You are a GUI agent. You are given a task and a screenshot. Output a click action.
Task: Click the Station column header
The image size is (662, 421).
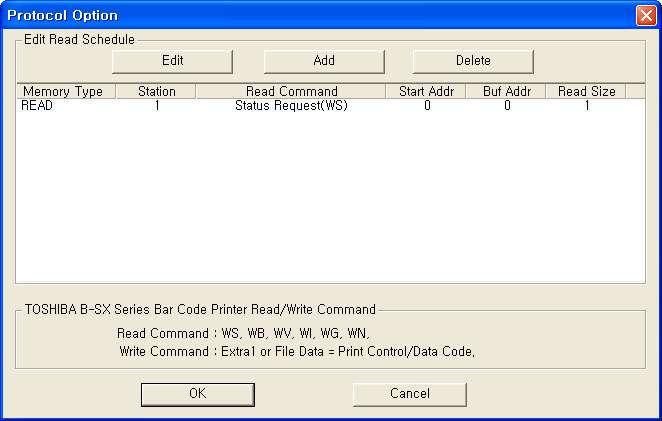(x=156, y=91)
